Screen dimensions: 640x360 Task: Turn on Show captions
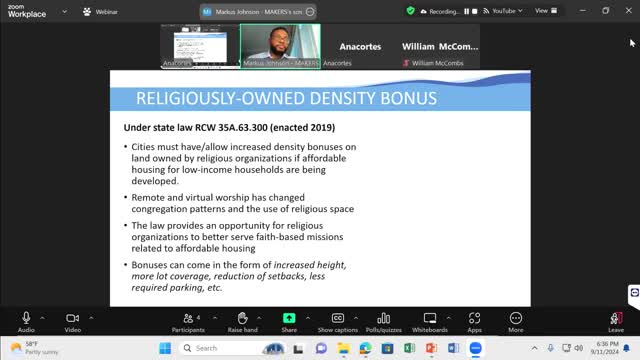[x=338, y=322]
